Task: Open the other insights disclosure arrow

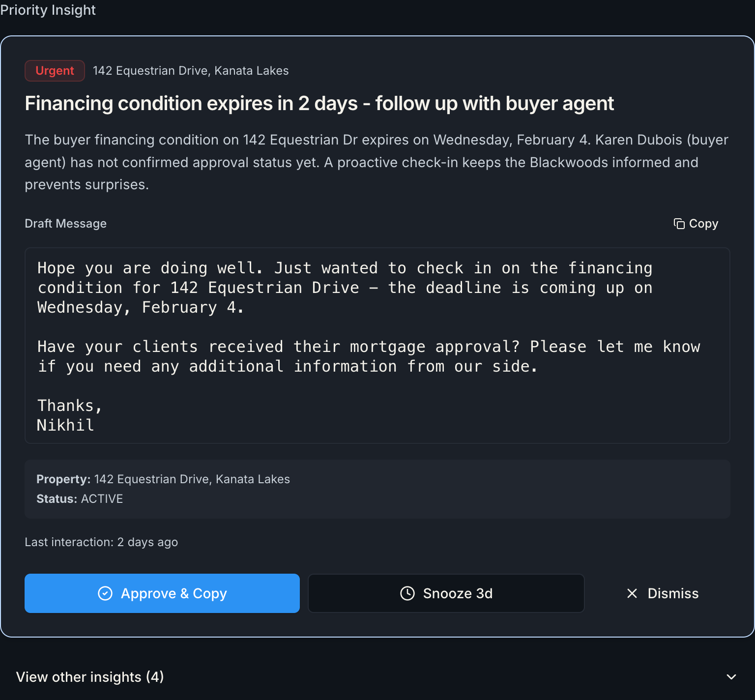Action: (x=732, y=677)
